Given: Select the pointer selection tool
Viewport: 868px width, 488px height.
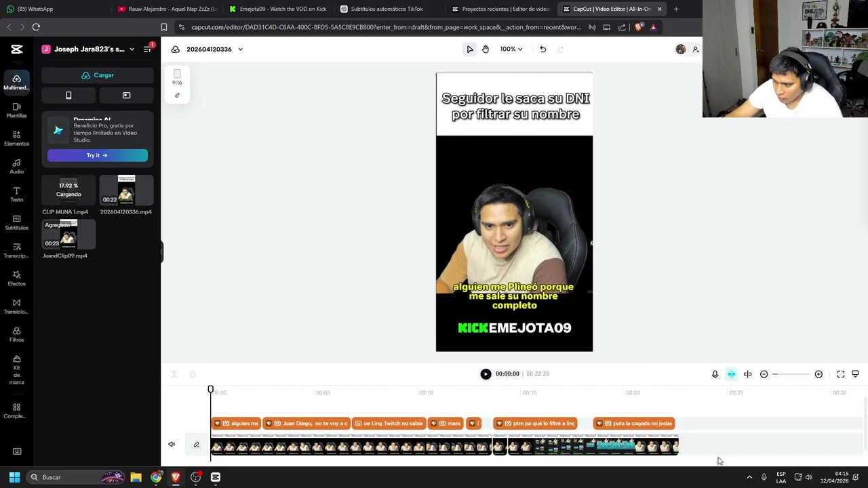Looking at the screenshot, I should point(470,49).
